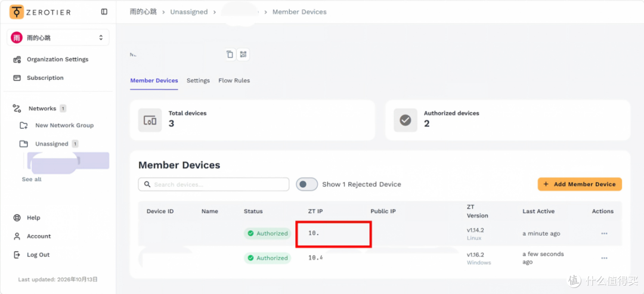This screenshot has width=644, height=294.
Task: Click the Log Out arrow icon
Action: (x=17, y=255)
